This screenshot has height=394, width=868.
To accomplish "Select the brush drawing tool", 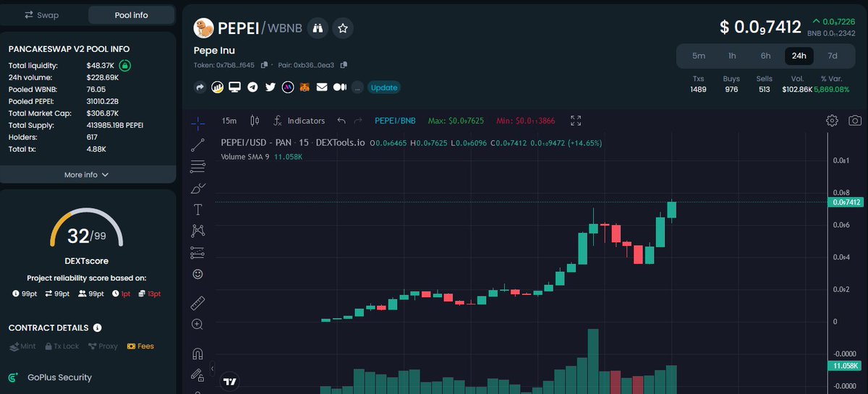I will (x=197, y=189).
